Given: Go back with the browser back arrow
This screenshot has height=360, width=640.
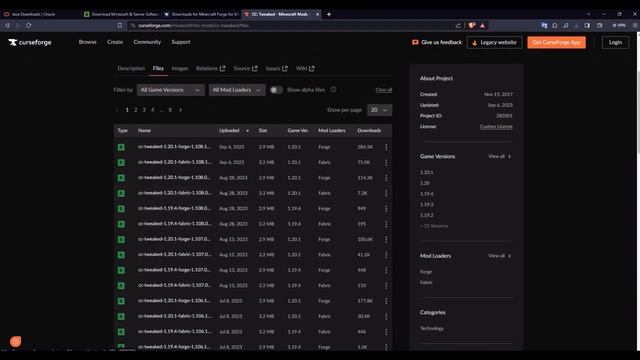Looking at the screenshot, I should [7, 25].
